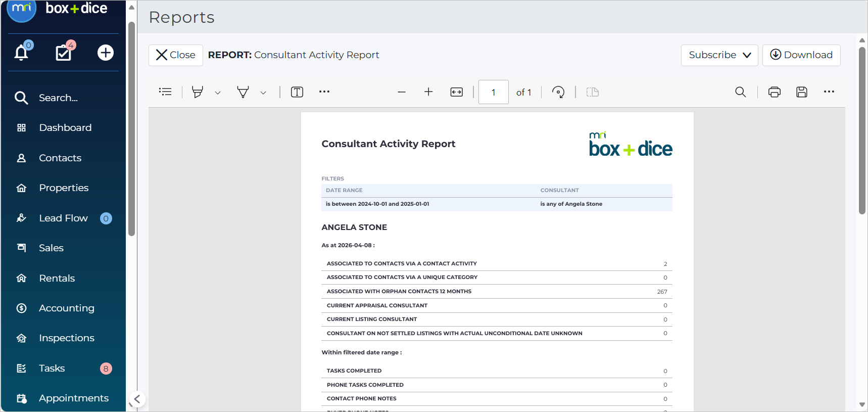The height and width of the screenshot is (412, 868).
Task: Click the Search magnifier in the sidebar
Action: pyautogui.click(x=21, y=98)
